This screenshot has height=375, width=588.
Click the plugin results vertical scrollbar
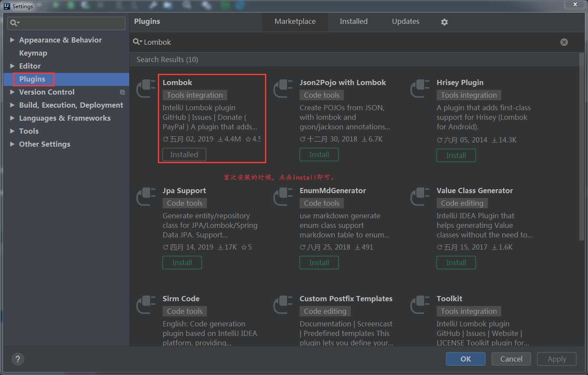tap(582, 146)
